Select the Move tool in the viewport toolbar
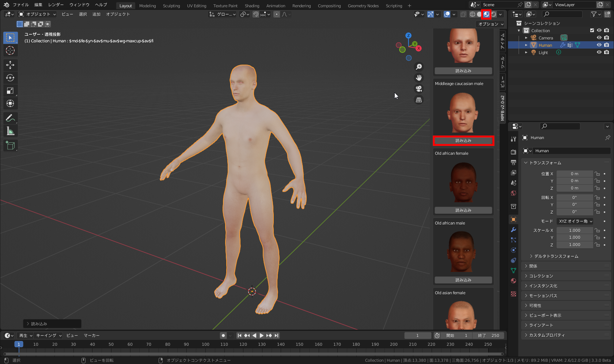This screenshot has width=614, height=364. 10,65
